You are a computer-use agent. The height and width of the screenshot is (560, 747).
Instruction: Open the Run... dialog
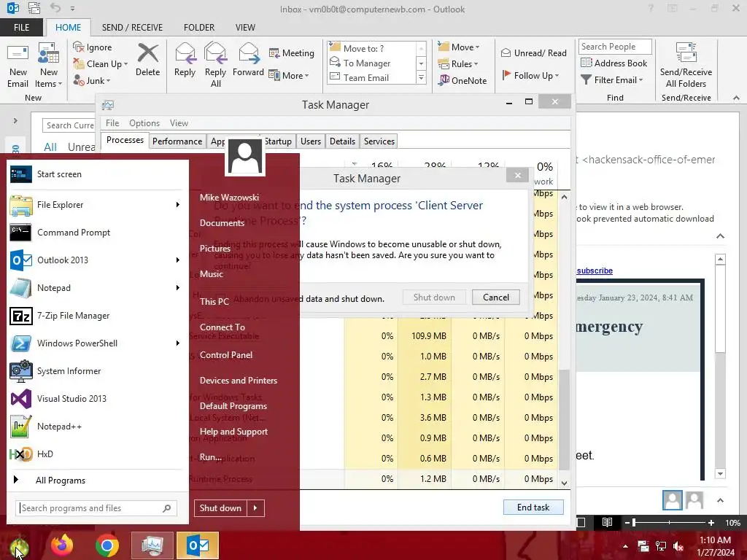pyautogui.click(x=210, y=457)
